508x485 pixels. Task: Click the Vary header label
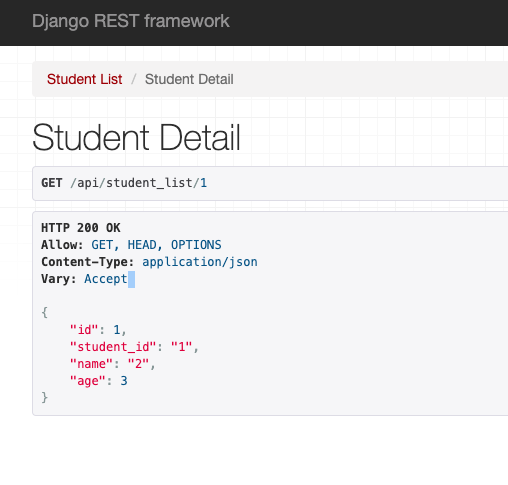[x=59, y=279]
